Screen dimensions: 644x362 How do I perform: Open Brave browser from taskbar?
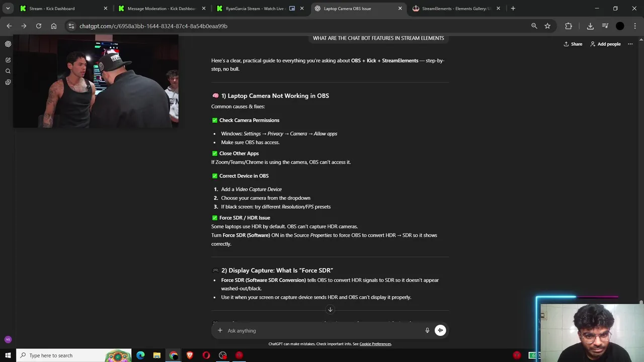[190, 355]
